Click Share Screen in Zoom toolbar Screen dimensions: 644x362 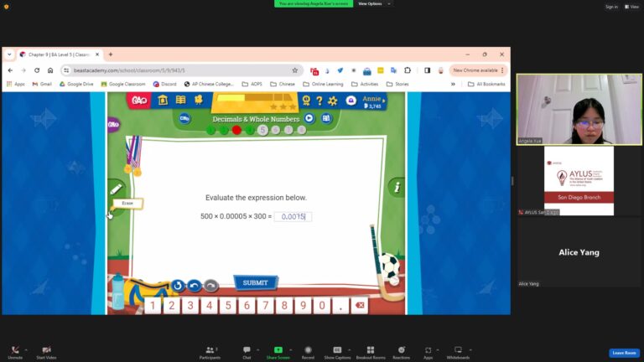pos(278,352)
